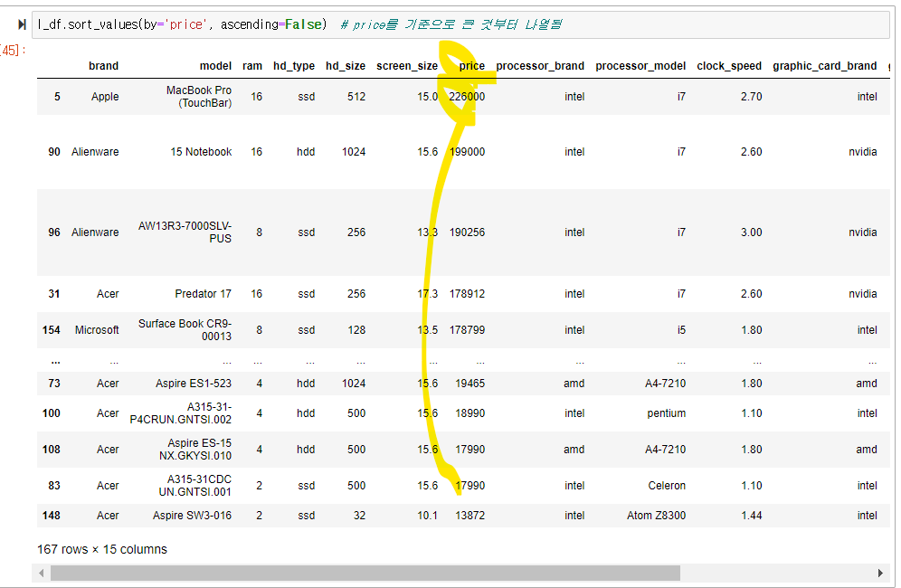This screenshot has height=588, width=901.
Task: Click the 'brand' column header
Action: [103, 66]
